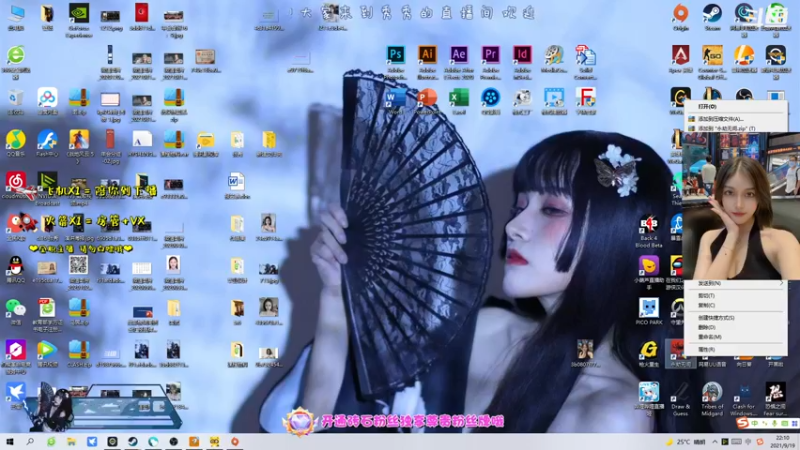Open Origin from the taskbar
The image size is (800, 450).
pyautogui.click(x=235, y=442)
